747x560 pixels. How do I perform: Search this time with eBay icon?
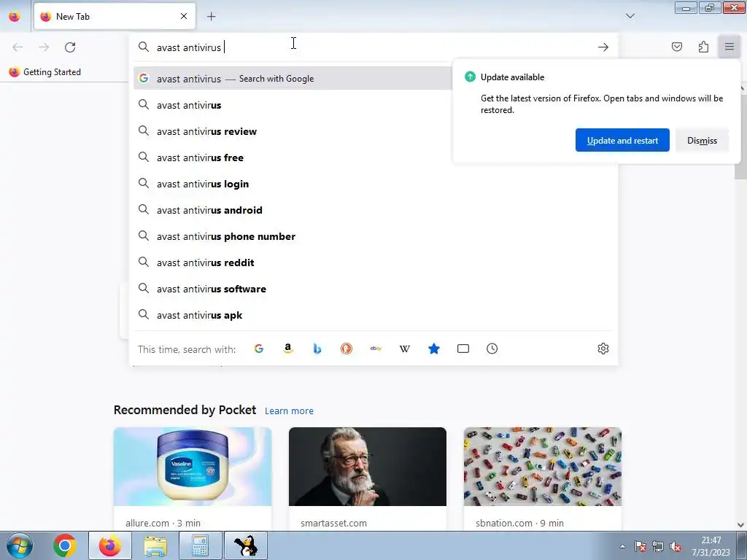click(x=376, y=349)
